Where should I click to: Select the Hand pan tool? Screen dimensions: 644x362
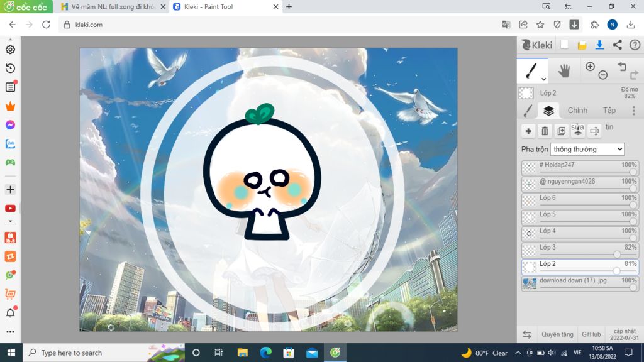pyautogui.click(x=564, y=71)
